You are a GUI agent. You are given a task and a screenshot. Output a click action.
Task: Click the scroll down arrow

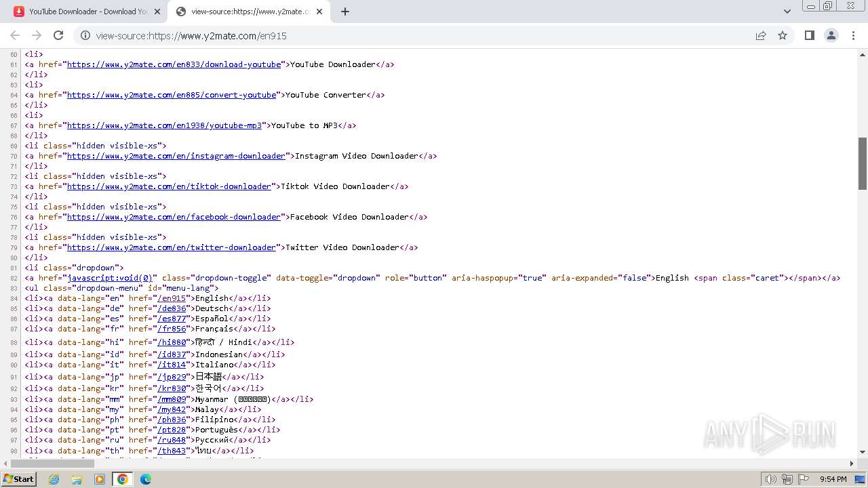pos(863,452)
